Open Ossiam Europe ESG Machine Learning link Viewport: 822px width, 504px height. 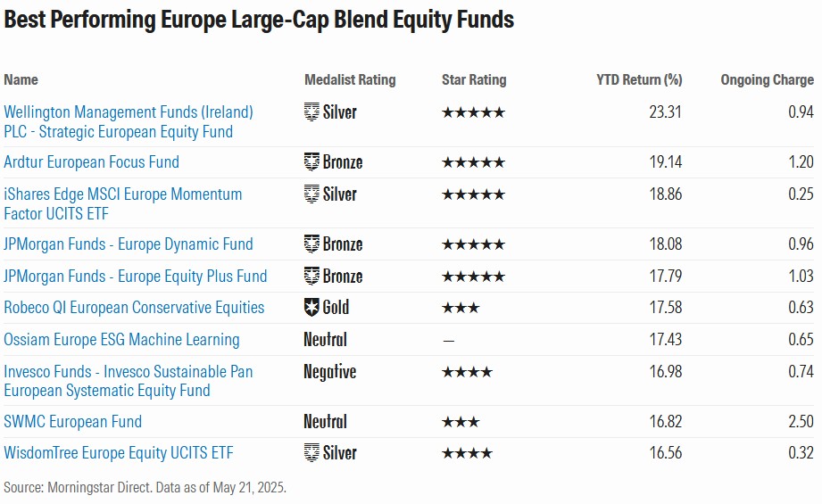click(x=121, y=340)
